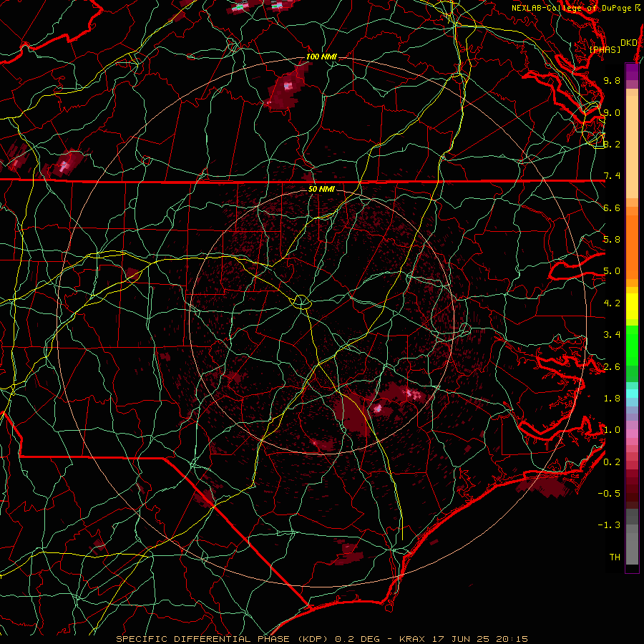Pick the gray swatch at color bar bottom
Screen dimensions: 644x644
point(632,546)
